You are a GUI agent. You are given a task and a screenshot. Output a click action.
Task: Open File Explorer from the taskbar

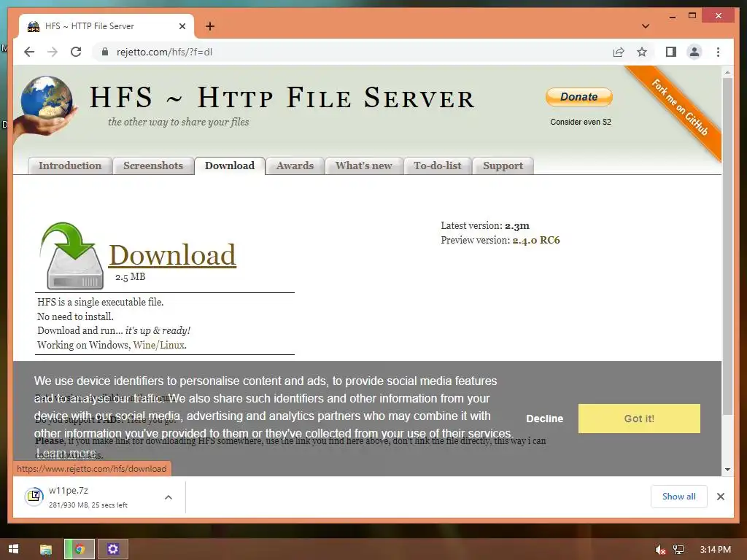coord(46,550)
